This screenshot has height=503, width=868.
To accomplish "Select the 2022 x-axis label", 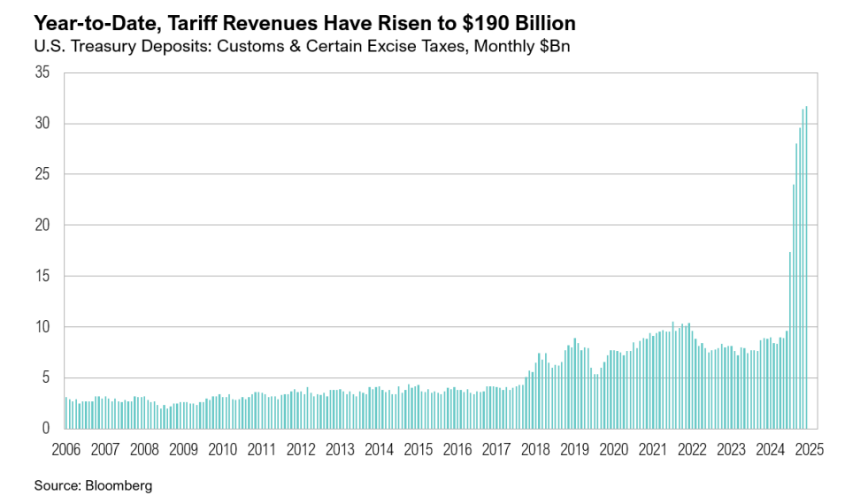I will tap(691, 449).
